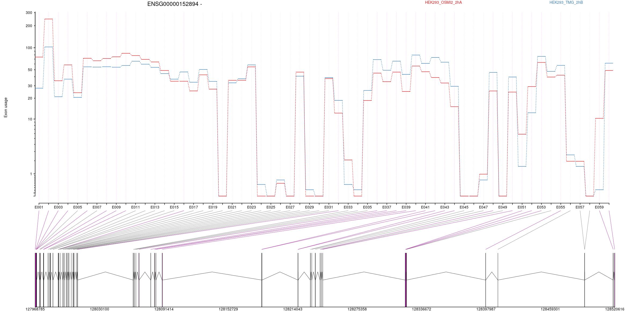Viewport: 644px width, 322px height.
Task: Click exon label E013
Action: (x=155, y=207)
